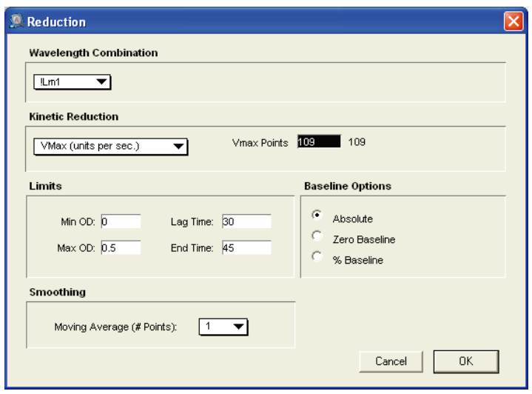Open the Moving Average points dropdown

pyautogui.click(x=223, y=327)
